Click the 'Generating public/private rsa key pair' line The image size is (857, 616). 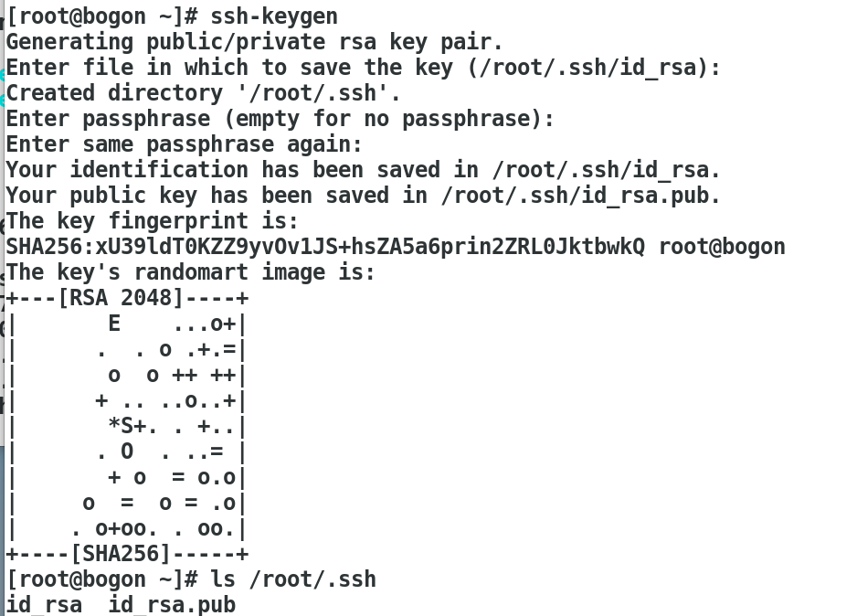click(x=254, y=42)
